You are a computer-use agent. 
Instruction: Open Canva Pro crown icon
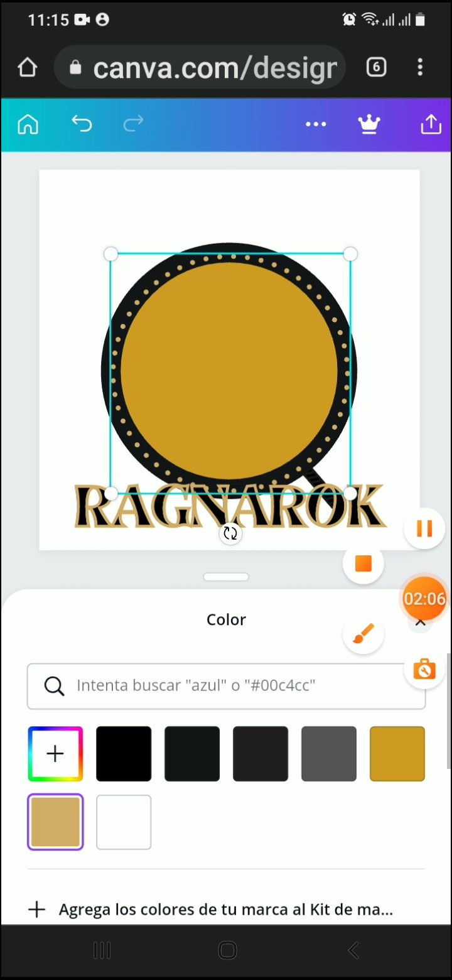pos(369,124)
